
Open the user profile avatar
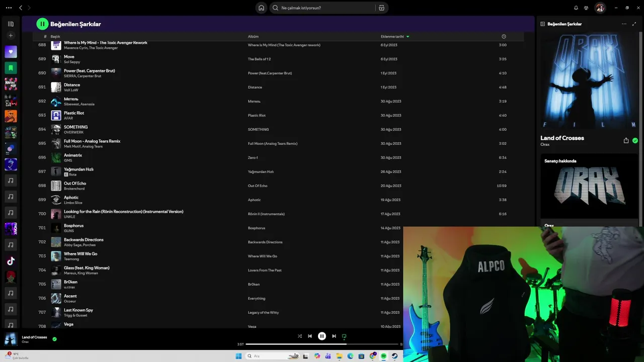[600, 8]
